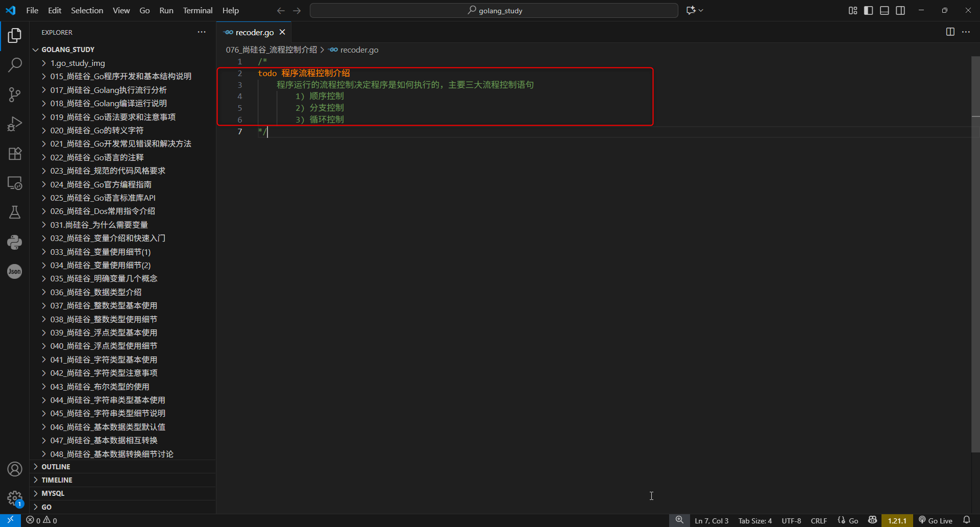Image resolution: width=980 pixels, height=527 pixels.
Task: Open the File menu
Action: (x=32, y=10)
